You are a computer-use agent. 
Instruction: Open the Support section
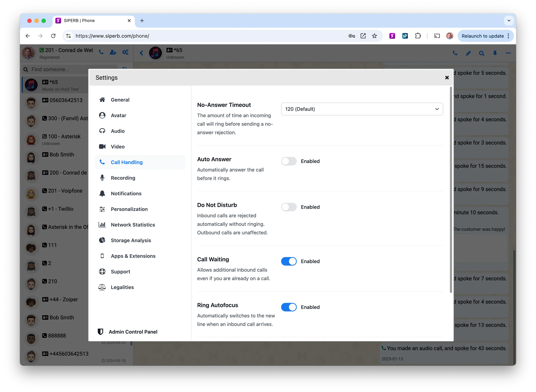[x=140, y=272]
